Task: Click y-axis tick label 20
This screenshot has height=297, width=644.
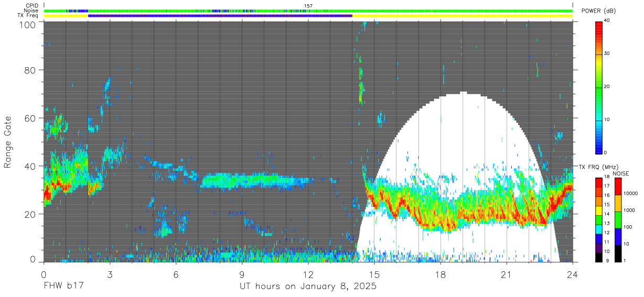Action: [x=31, y=214]
